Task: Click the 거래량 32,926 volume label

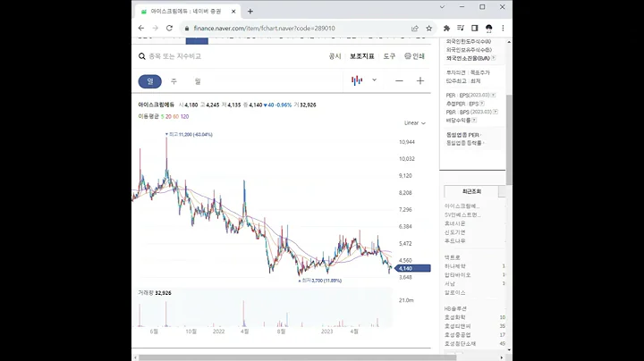Action: 155,293
